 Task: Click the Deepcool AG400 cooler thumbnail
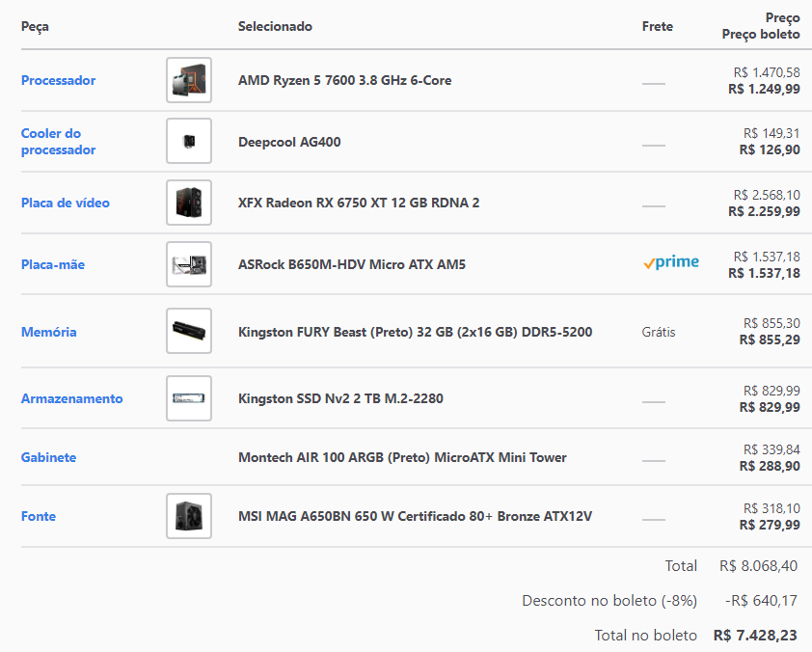(189, 141)
